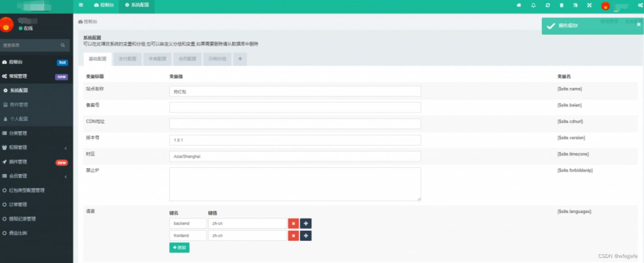644x263 pixels.
Task: Switch to the 支付配置 tab
Action: point(127,59)
